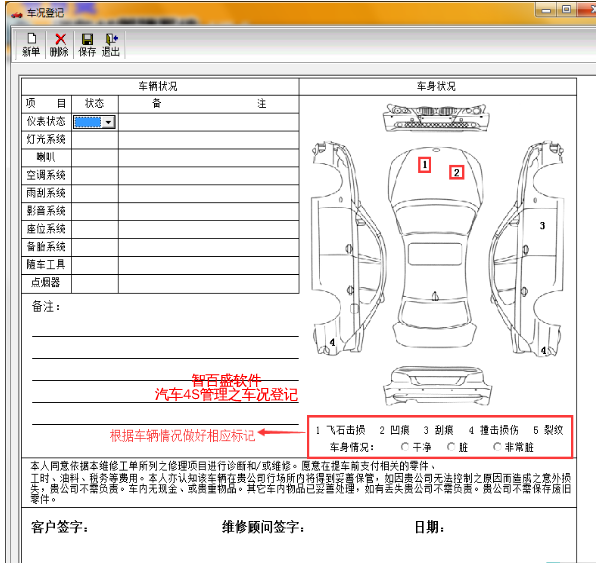Click the maximize window button

pos(566,9)
